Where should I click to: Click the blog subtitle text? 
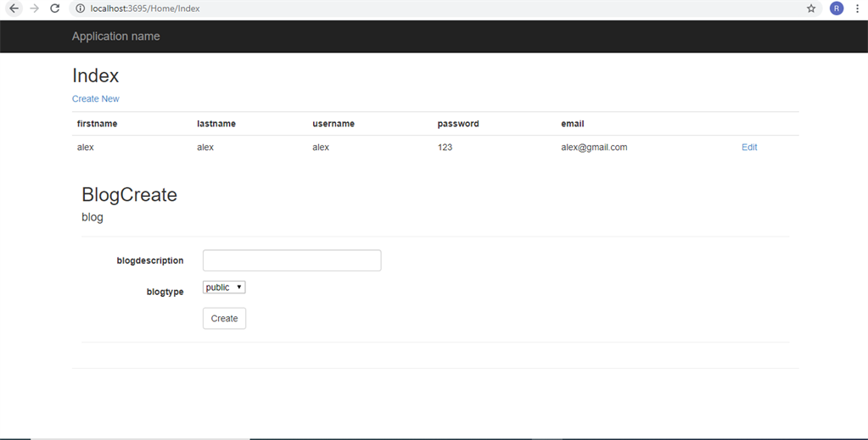click(x=92, y=217)
